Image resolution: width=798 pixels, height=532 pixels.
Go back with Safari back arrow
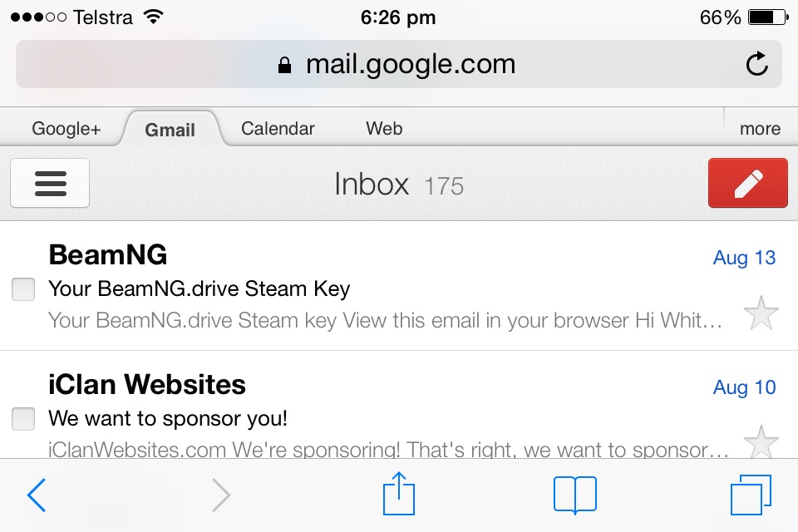37,495
